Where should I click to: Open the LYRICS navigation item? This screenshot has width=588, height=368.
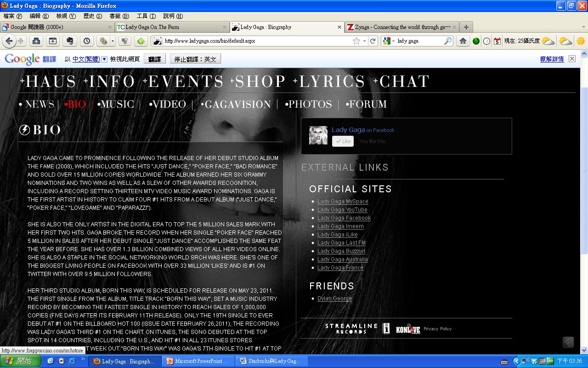[x=329, y=82]
